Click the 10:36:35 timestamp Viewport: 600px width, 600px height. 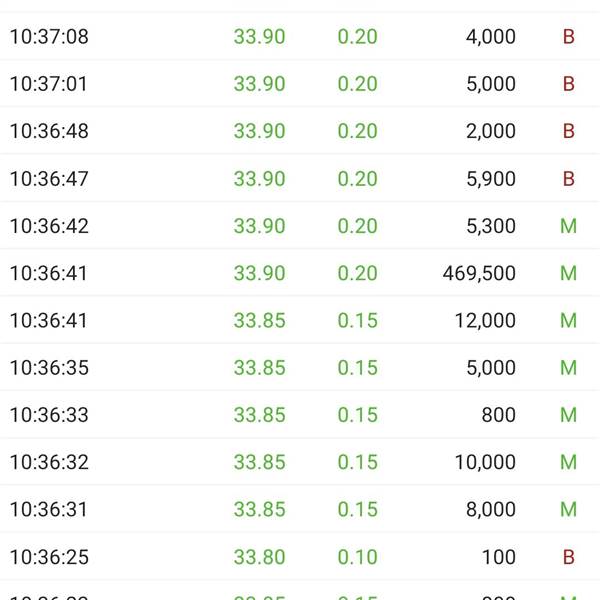[x=49, y=368]
